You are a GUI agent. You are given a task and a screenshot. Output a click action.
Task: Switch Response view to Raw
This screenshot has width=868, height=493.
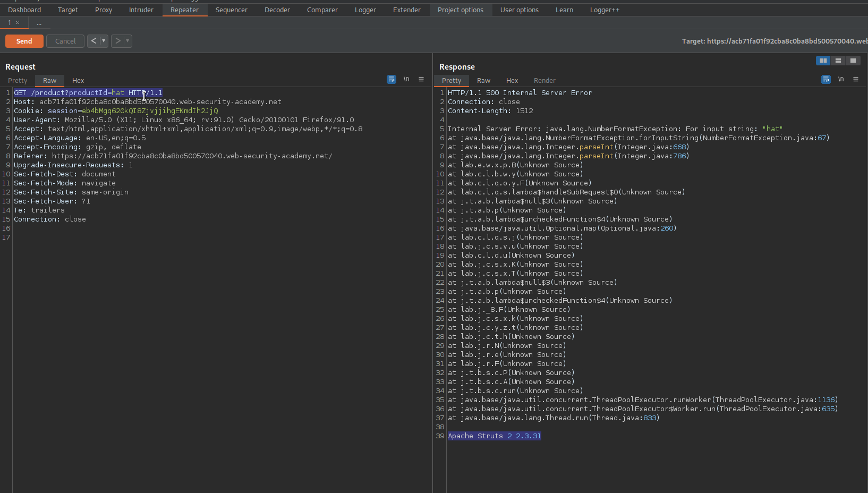pos(484,80)
